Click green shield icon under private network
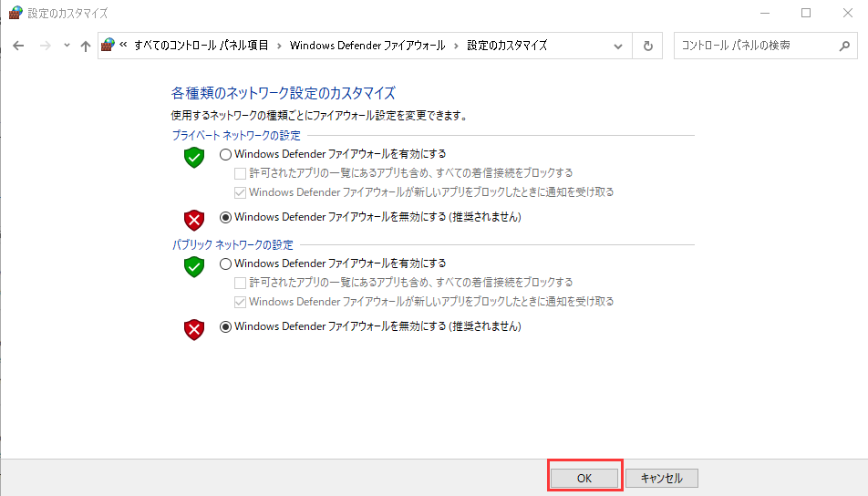Viewport: 868px width, 496px height. (193, 158)
